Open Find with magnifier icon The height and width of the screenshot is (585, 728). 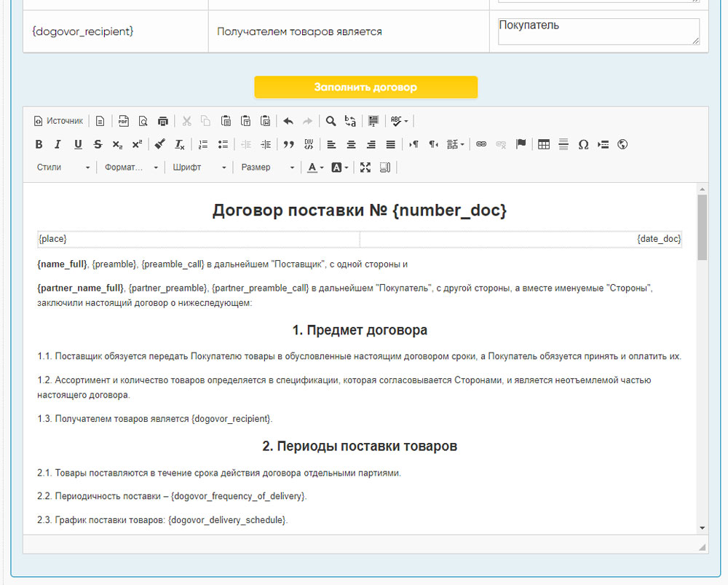[x=331, y=121]
